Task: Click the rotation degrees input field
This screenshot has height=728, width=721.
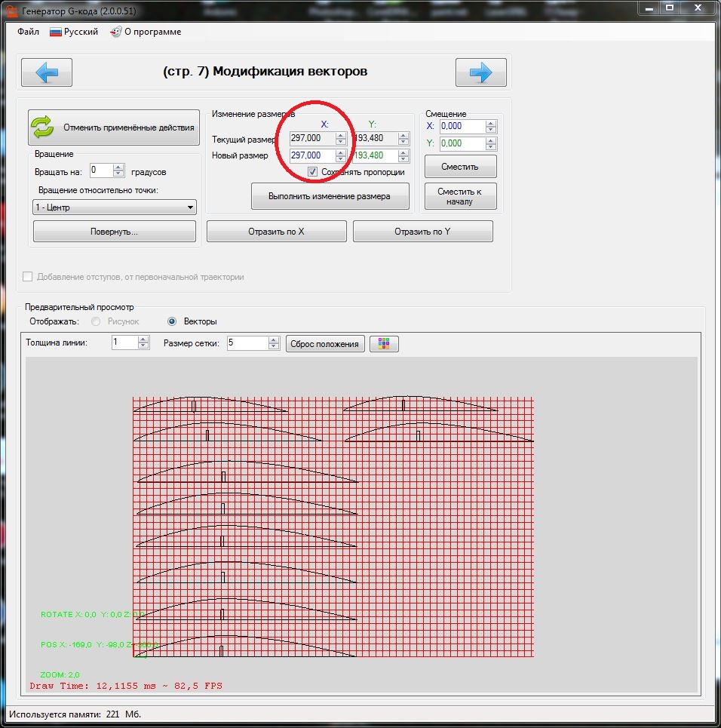Action: 102,170
